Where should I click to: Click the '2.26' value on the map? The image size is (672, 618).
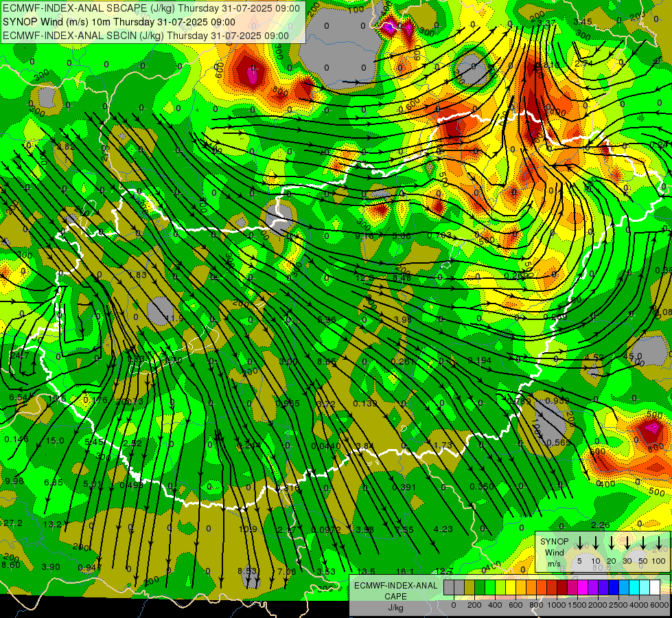601,525
